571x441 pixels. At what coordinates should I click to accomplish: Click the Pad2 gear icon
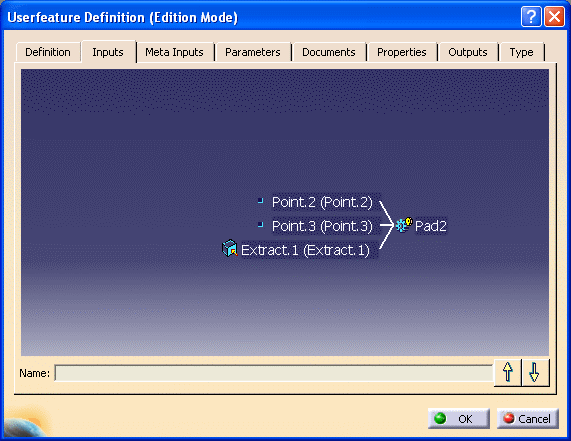click(404, 225)
